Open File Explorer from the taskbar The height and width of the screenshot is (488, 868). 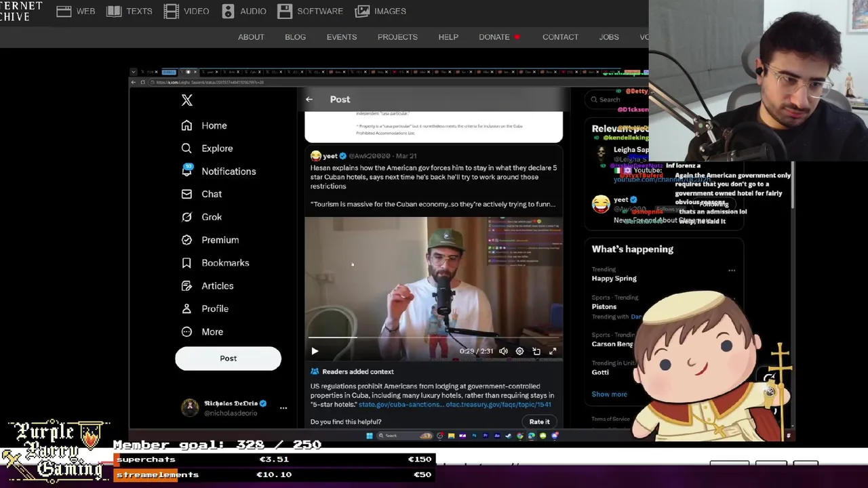point(451,436)
